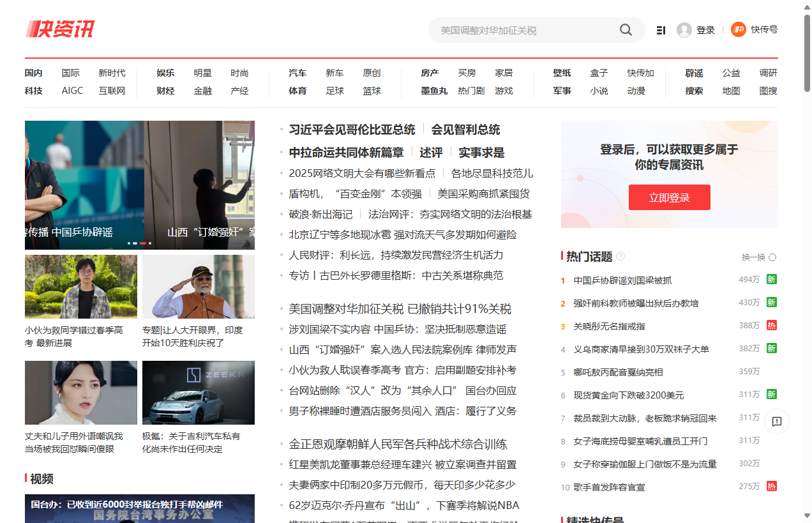The width and height of the screenshot is (812, 523).
Task: Click the 快资讯 site logo
Action: coord(59,29)
